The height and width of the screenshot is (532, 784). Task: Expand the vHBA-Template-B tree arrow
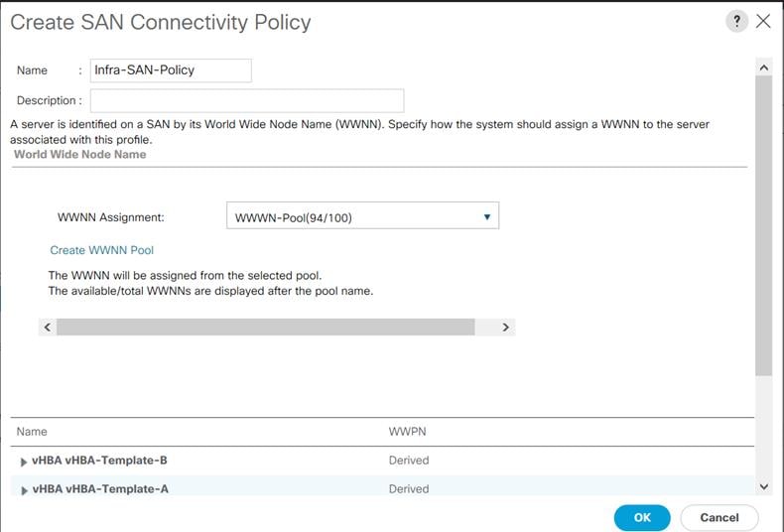tap(24, 462)
